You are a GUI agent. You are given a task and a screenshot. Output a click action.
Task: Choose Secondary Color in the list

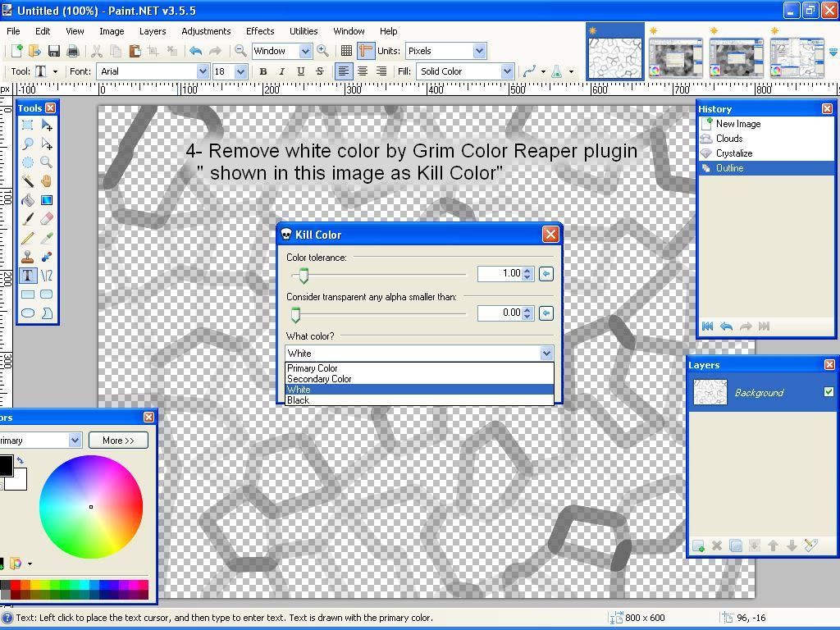pos(419,379)
